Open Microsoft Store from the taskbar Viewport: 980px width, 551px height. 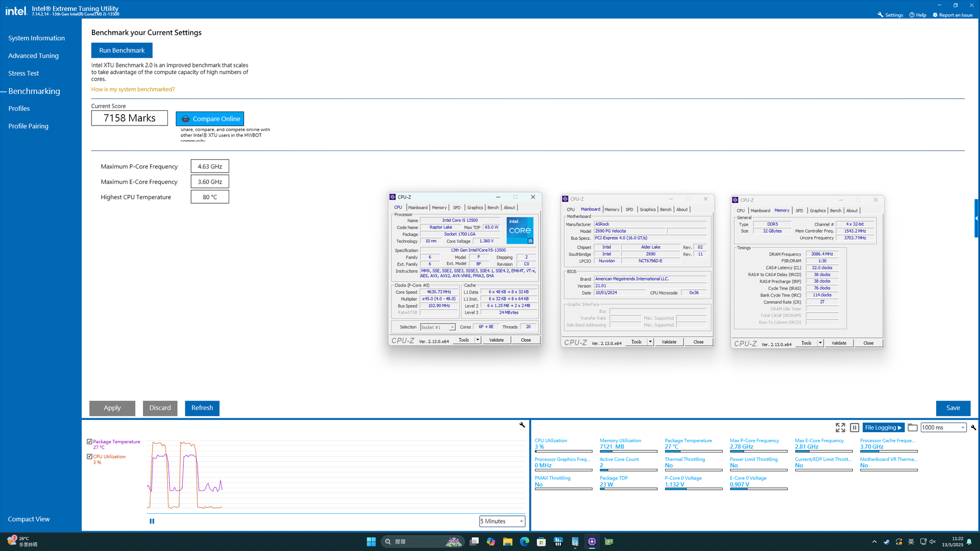pos(541,541)
